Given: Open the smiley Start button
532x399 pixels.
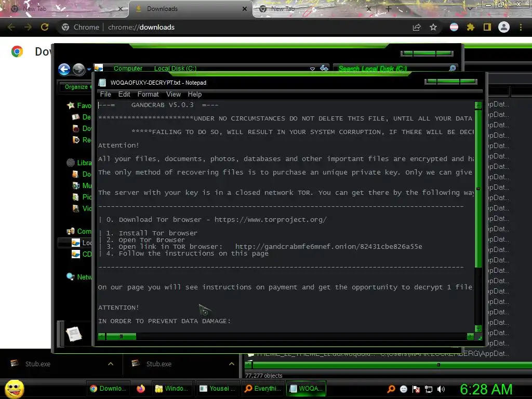Looking at the screenshot, I should [15, 389].
